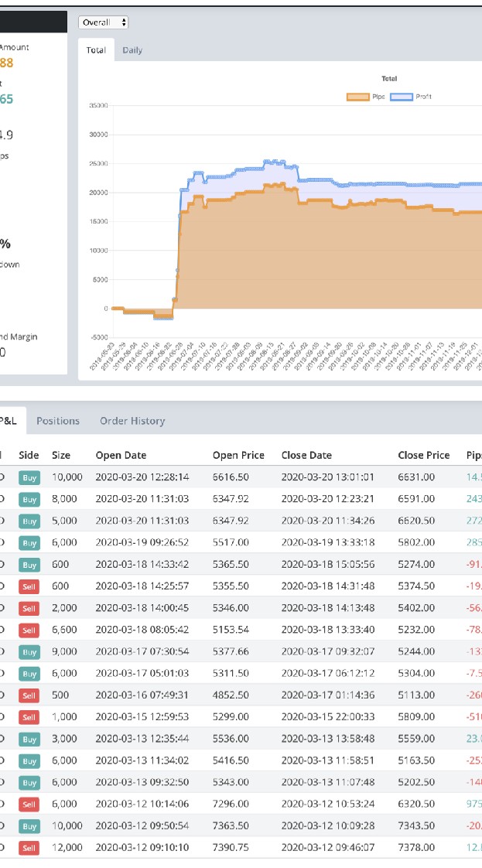Switch to the Daily chart tab

pyautogui.click(x=132, y=50)
